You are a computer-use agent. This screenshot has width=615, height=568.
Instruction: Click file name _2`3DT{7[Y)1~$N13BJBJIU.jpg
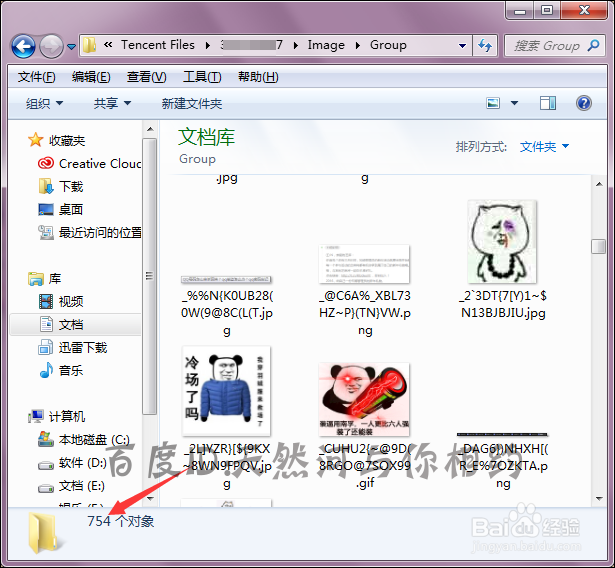pos(503,304)
